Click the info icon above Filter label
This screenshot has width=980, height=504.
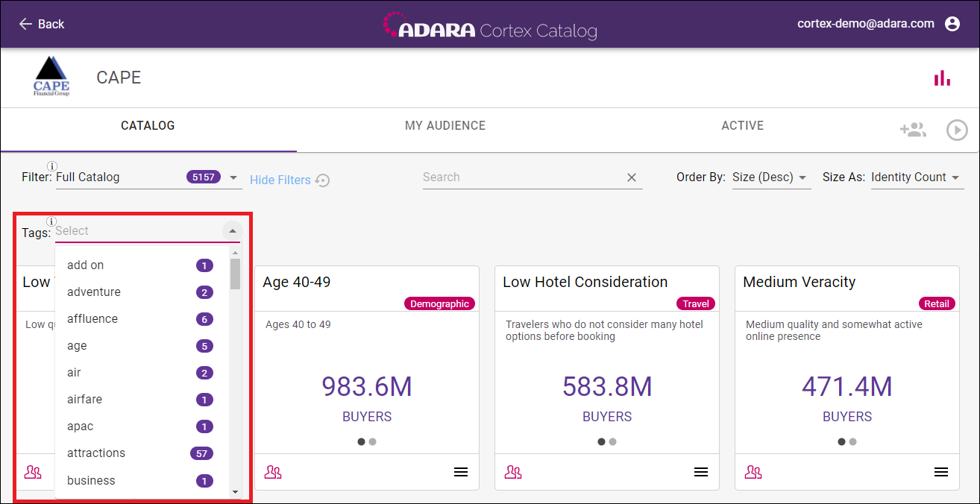[52, 166]
